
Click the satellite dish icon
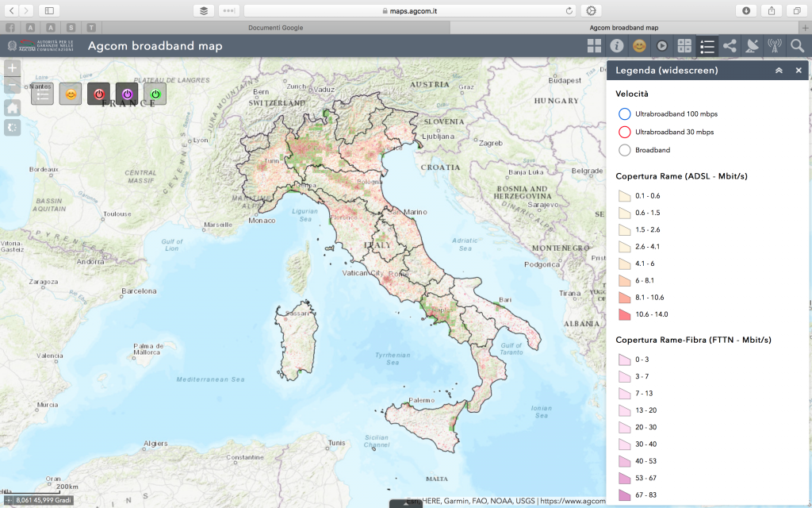tap(753, 46)
